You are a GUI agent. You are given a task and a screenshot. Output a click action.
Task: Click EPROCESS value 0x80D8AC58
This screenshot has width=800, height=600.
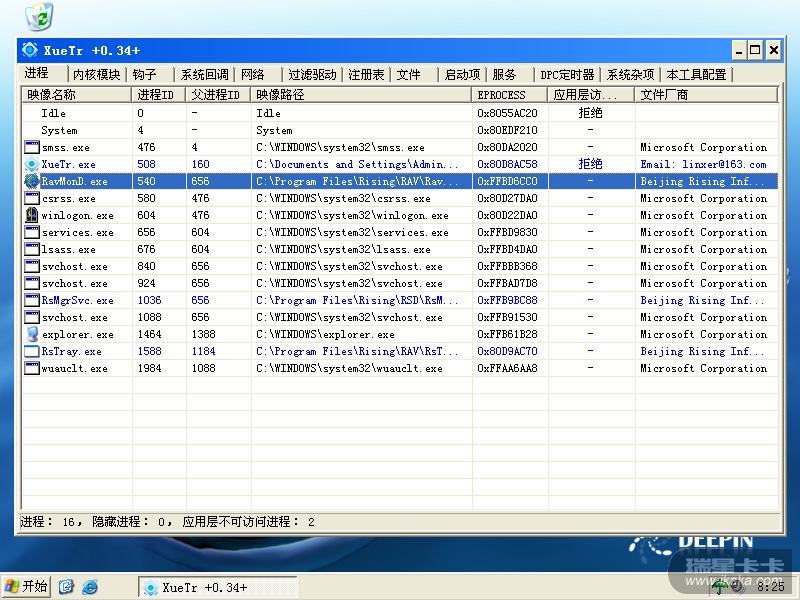pos(507,164)
